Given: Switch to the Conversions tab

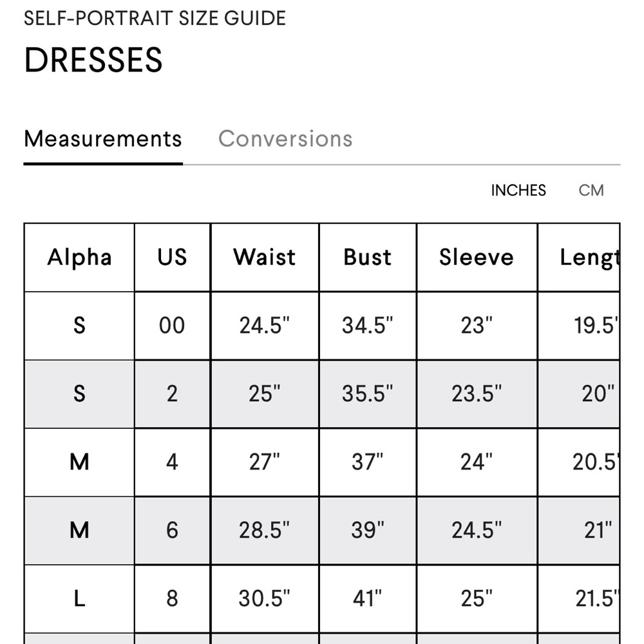Looking at the screenshot, I should coord(285,138).
